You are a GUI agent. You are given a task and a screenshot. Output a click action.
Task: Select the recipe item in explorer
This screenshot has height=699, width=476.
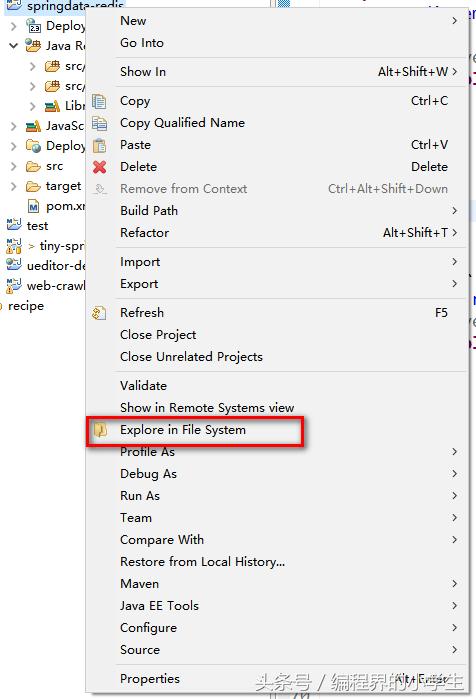26,306
